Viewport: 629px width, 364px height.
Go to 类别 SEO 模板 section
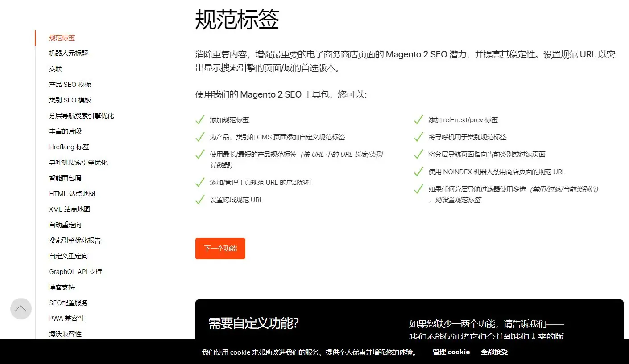pos(70,100)
